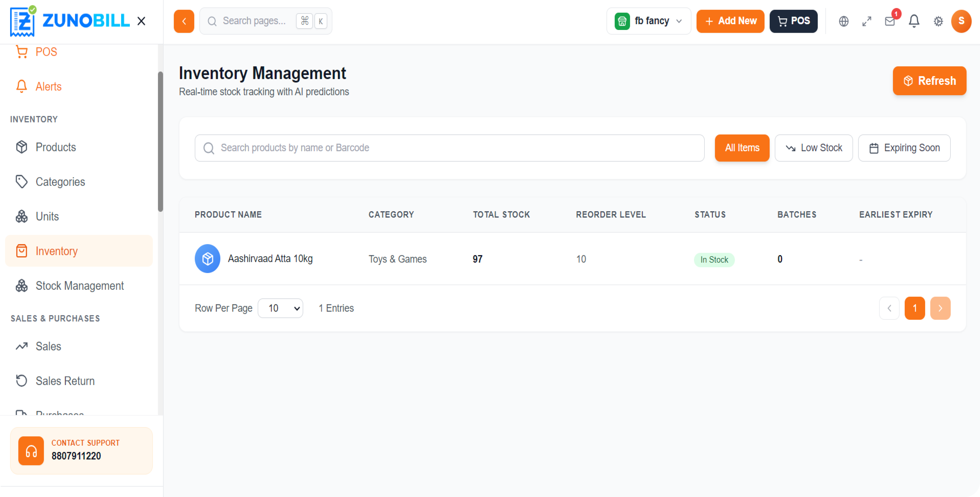
Task: Close the sidebar with the X icon
Action: tap(141, 21)
